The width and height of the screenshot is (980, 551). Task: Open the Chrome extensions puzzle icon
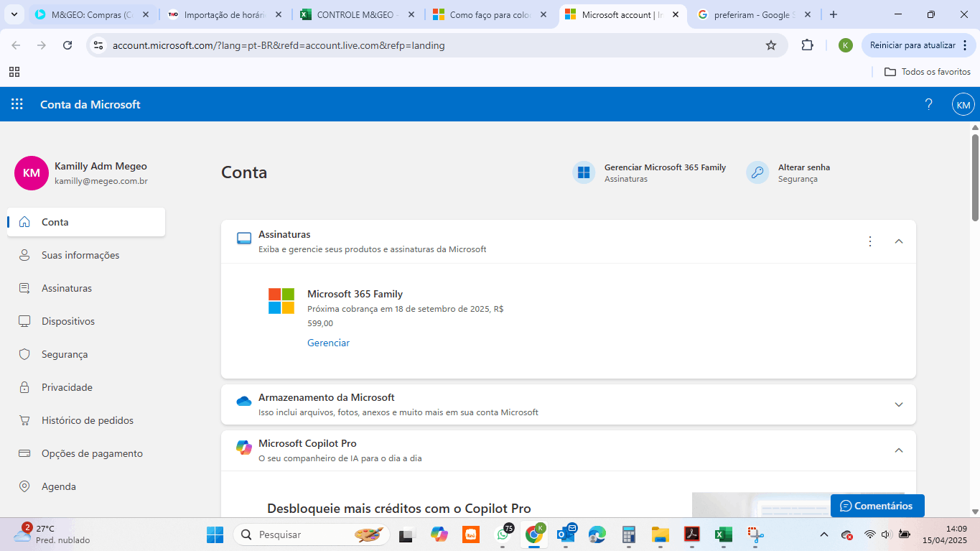click(x=807, y=45)
